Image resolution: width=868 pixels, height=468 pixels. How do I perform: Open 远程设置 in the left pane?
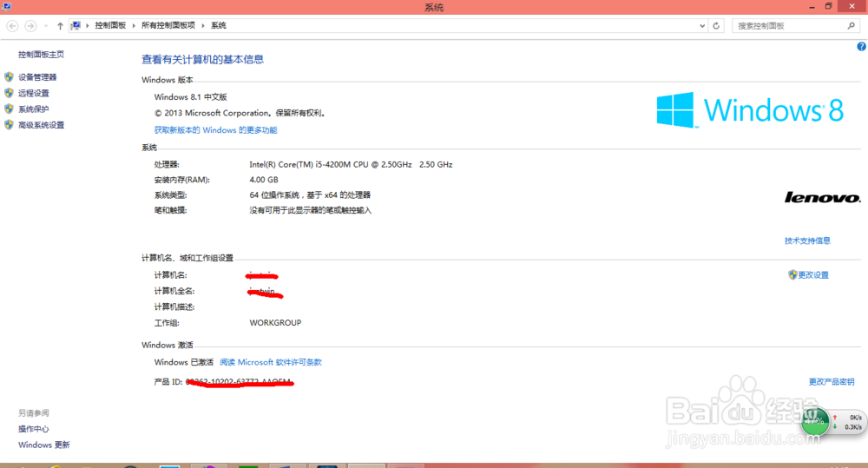point(33,93)
